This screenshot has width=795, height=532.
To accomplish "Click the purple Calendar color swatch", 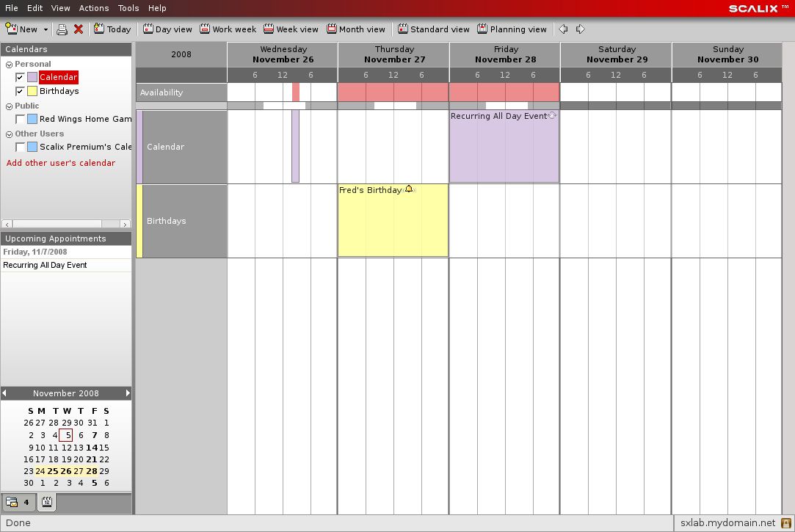I will click(32, 77).
